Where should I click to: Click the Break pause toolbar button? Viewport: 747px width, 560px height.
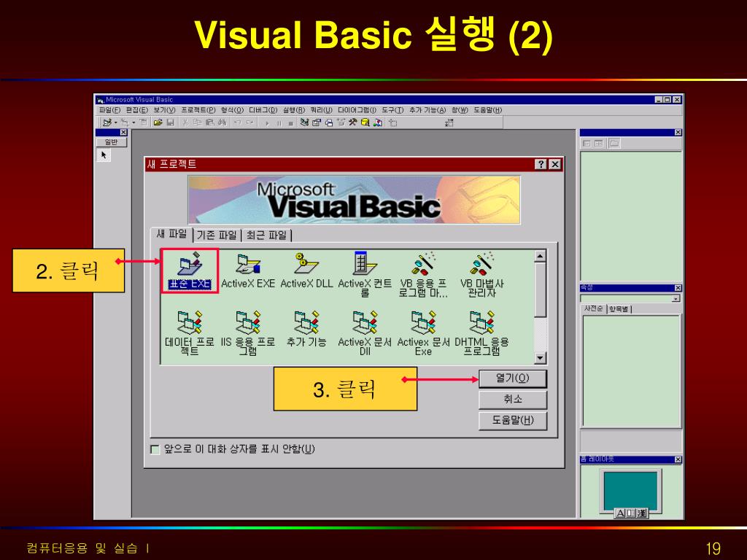click(279, 123)
